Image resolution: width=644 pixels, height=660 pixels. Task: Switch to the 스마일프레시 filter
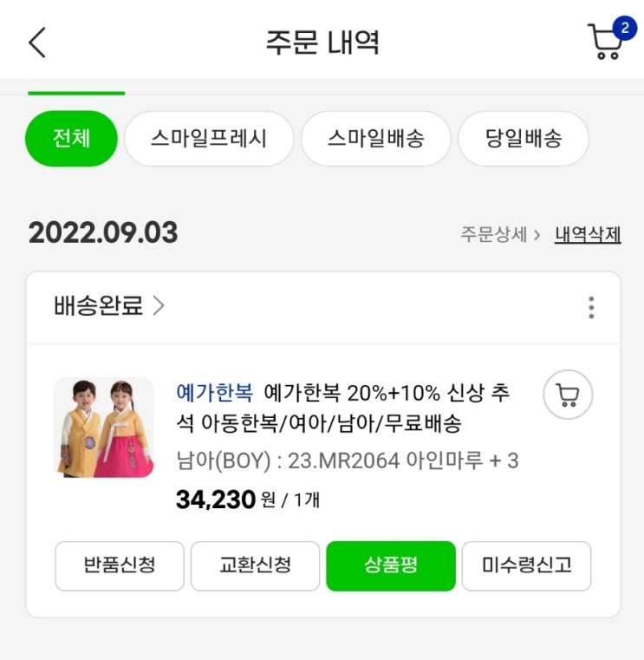pos(209,139)
